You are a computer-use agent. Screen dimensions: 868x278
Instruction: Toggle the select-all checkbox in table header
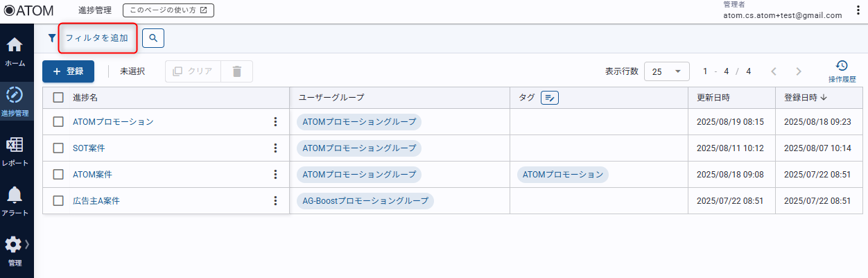coord(58,98)
